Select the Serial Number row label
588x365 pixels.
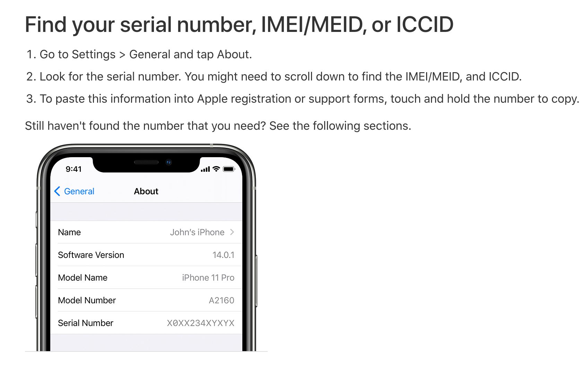[x=86, y=323]
